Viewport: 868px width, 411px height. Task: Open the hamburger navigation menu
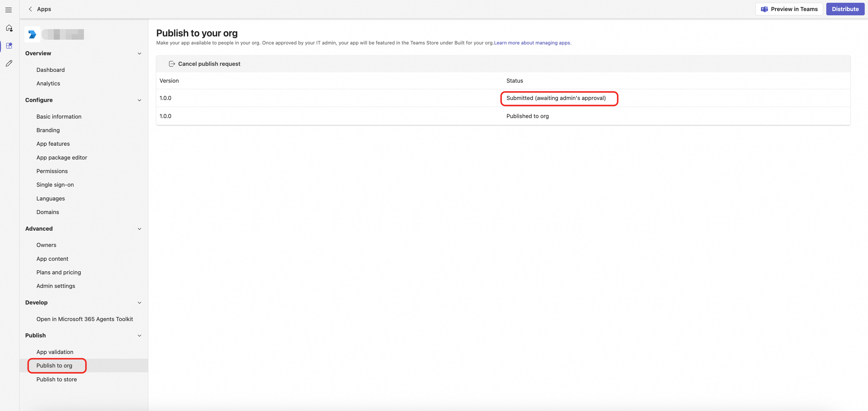click(x=9, y=10)
